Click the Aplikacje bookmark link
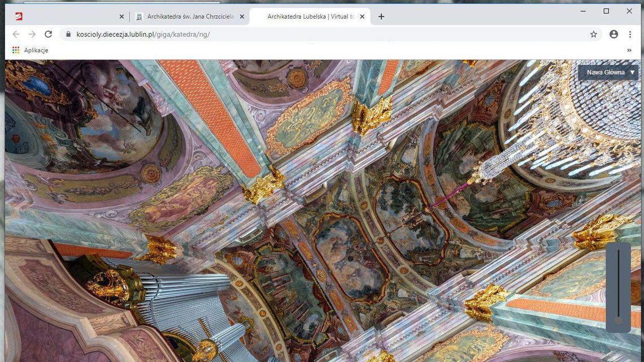 [35, 50]
